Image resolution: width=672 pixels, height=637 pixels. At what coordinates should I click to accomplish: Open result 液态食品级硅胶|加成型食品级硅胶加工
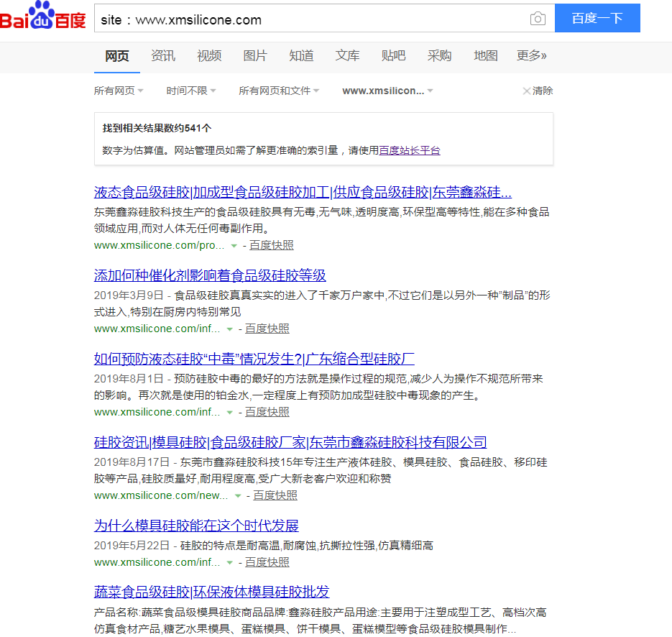pos(303,192)
